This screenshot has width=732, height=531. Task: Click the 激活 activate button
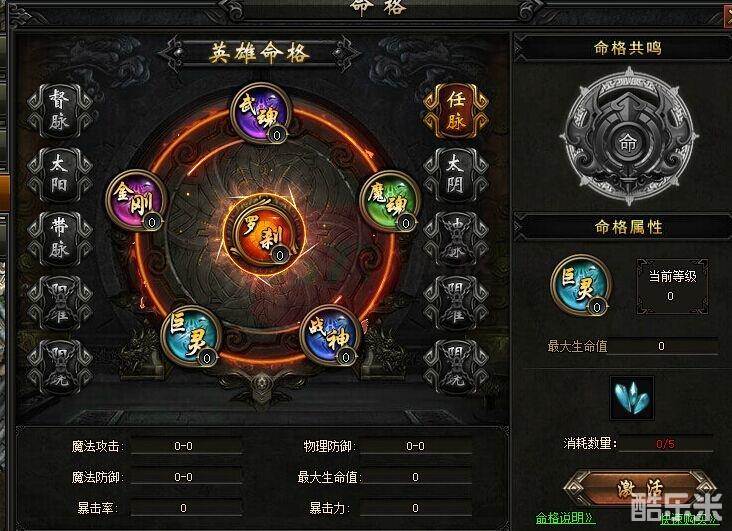point(640,489)
